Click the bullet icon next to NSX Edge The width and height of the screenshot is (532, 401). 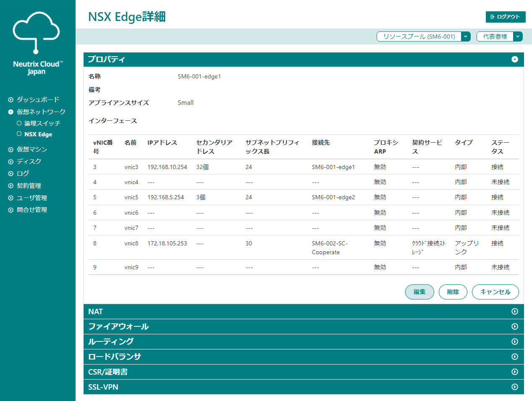(19, 134)
